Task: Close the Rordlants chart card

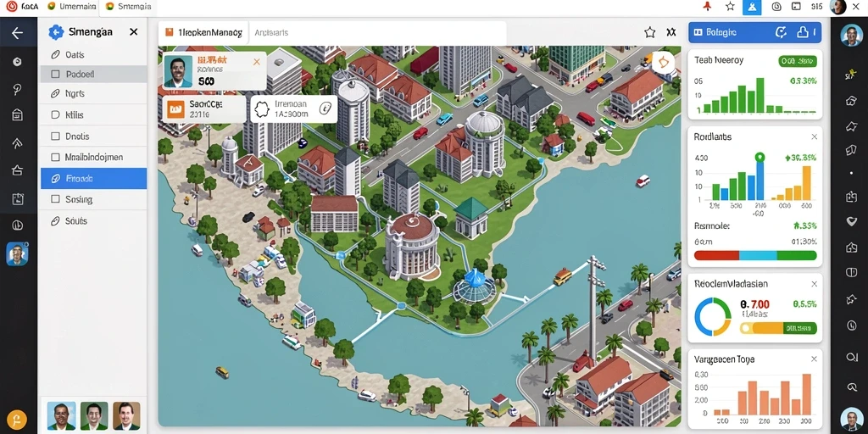Action: pyautogui.click(x=814, y=136)
